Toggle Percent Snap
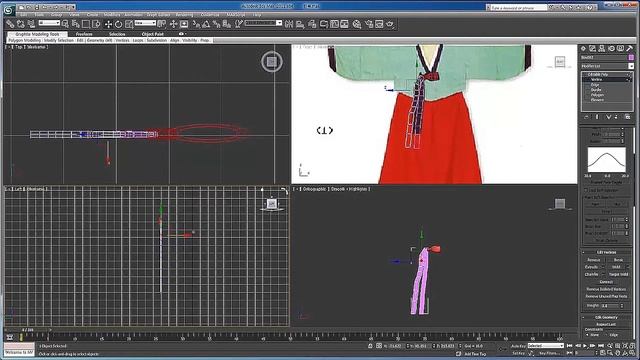Screen dimensions: 640x360 pos(216,24)
